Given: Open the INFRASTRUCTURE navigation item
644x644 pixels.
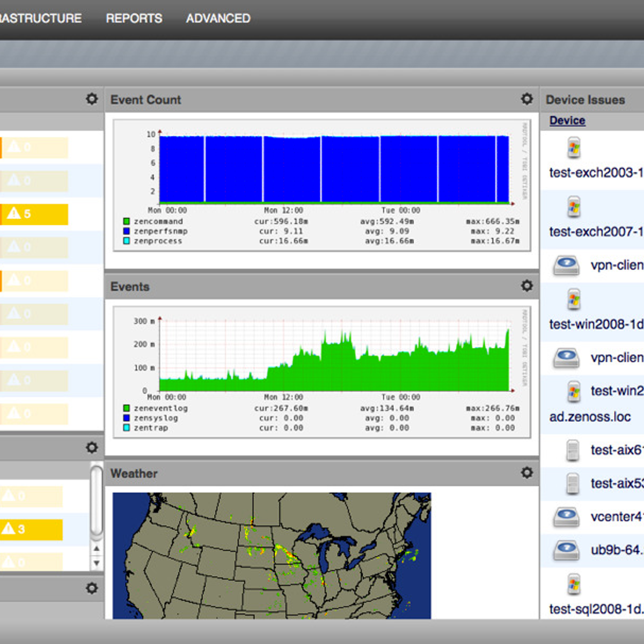Looking at the screenshot, I should (x=41, y=18).
